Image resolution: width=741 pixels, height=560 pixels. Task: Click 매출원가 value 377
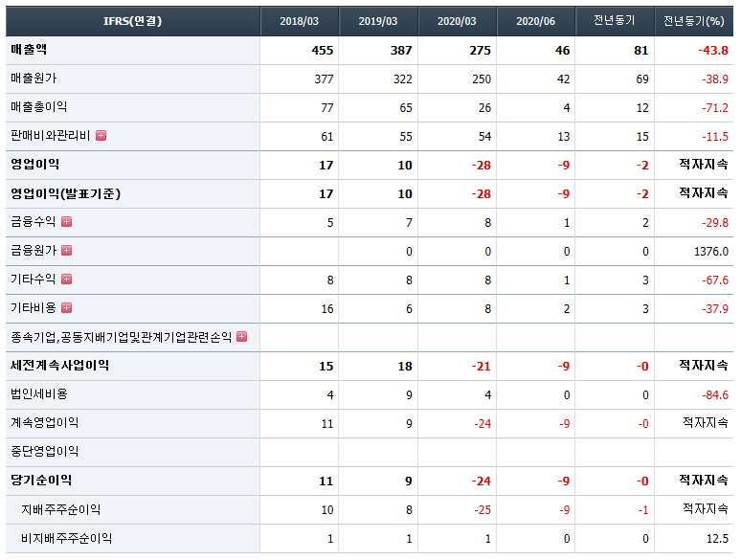tap(325, 78)
